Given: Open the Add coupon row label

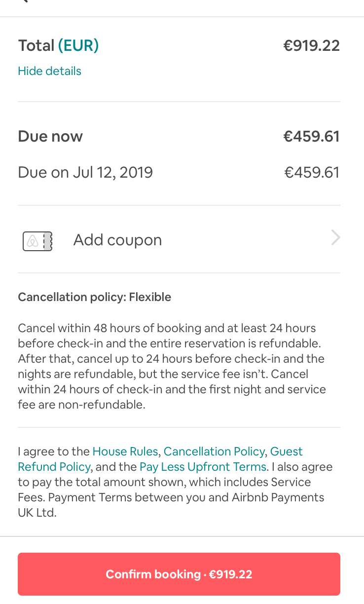Looking at the screenshot, I should click(x=117, y=240).
